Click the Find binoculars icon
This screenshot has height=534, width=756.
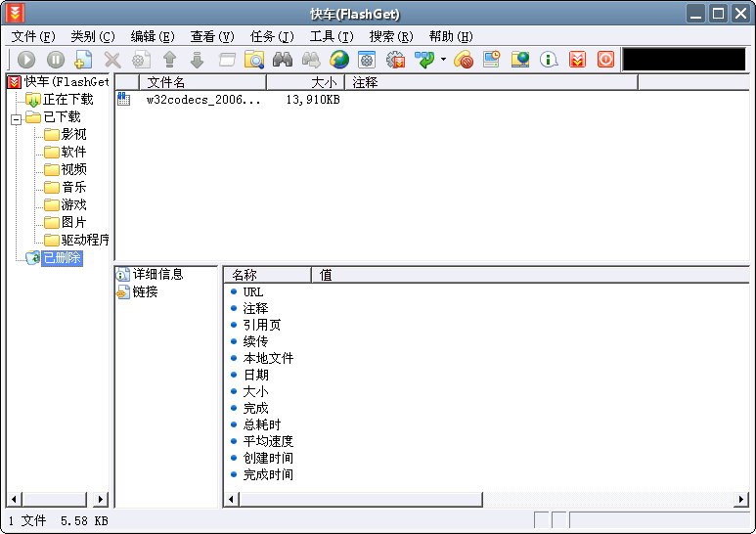283,60
